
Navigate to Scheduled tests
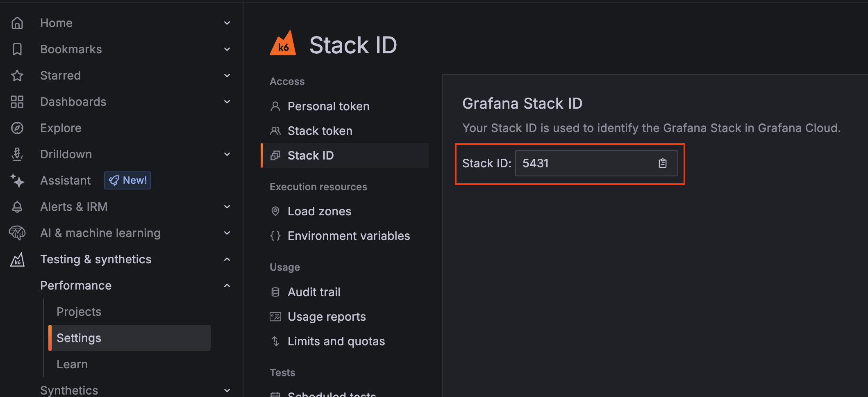[x=331, y=394]
